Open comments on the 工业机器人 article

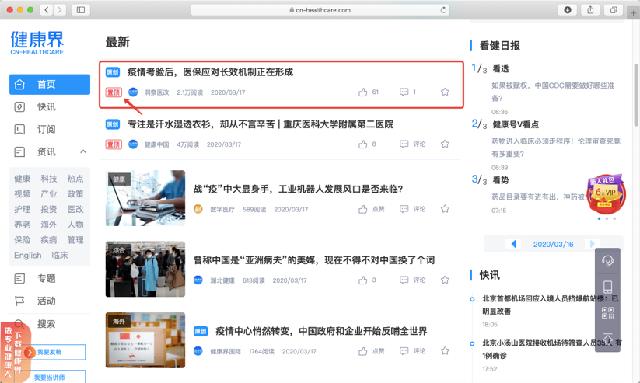click(x=404, y=209)
